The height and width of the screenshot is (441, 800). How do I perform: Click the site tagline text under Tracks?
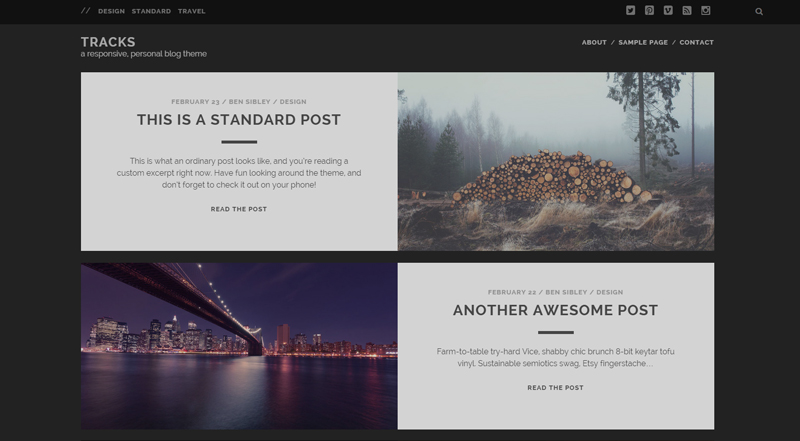(x=143, y=54)
